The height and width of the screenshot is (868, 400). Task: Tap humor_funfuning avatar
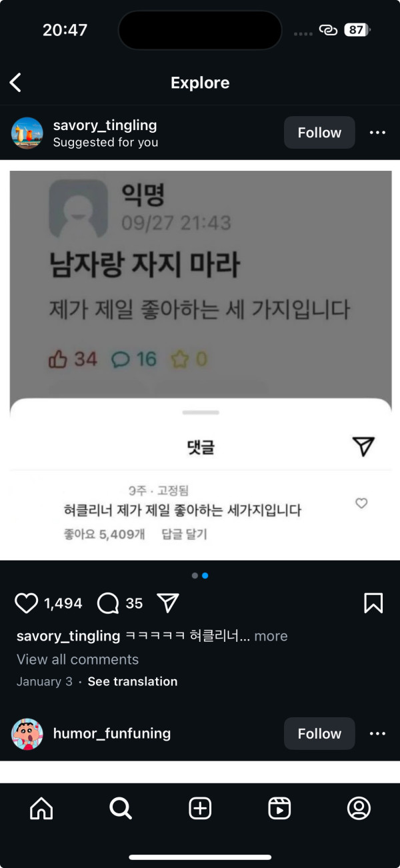[x=27, y=734]
